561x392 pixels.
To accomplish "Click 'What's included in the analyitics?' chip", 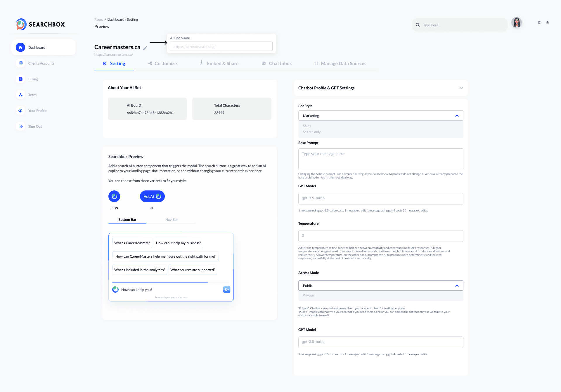I will click(x=140, y=270).
